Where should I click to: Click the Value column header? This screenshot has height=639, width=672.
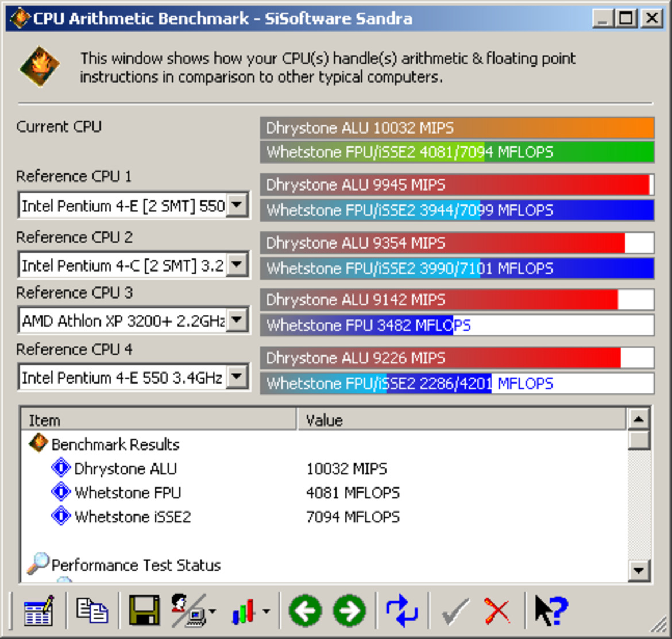click(462, 419)
